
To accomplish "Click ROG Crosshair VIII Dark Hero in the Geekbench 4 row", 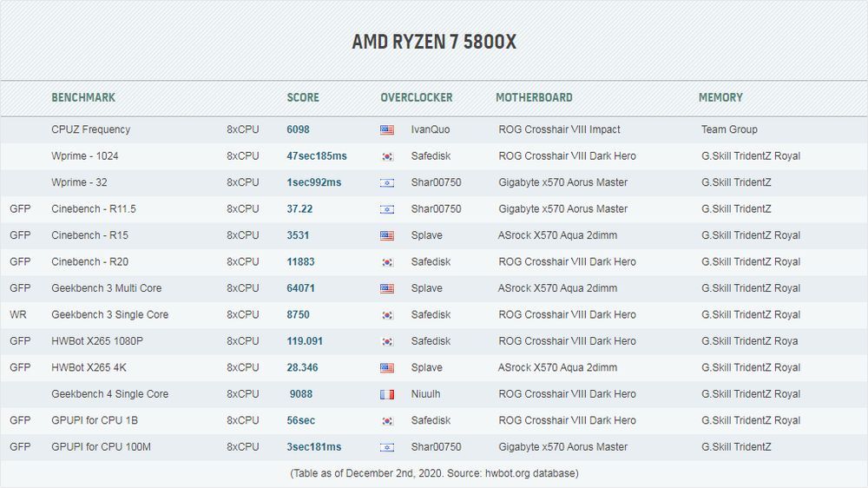I will [567, 394].
